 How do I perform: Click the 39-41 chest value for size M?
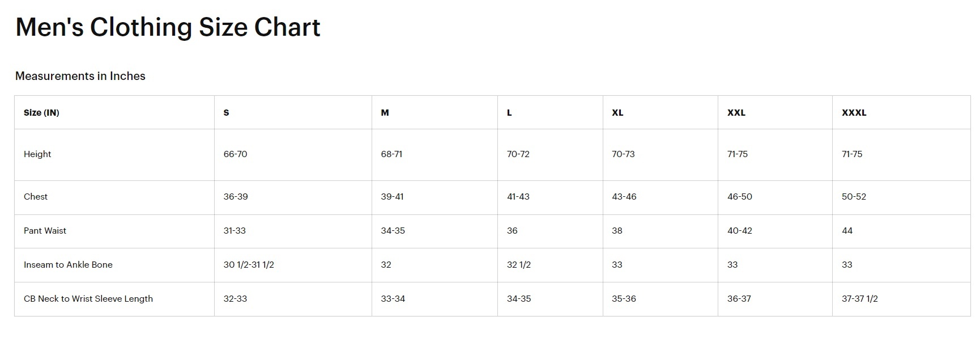tap(392, 196)
